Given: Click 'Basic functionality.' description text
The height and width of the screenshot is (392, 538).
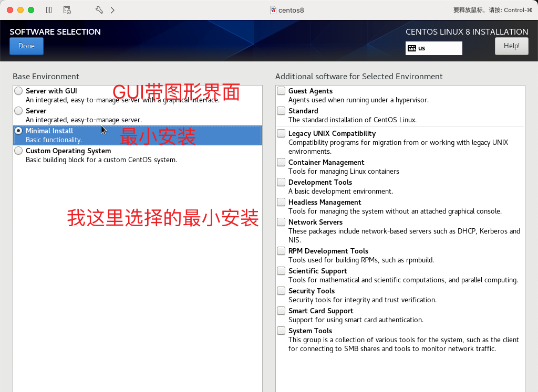Looking at the screenshot, I should click(54, 140).
